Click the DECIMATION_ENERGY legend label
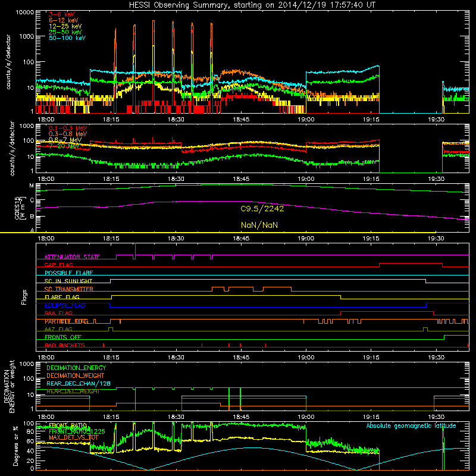Screen dimensions: 476x476 click(76, 368)
